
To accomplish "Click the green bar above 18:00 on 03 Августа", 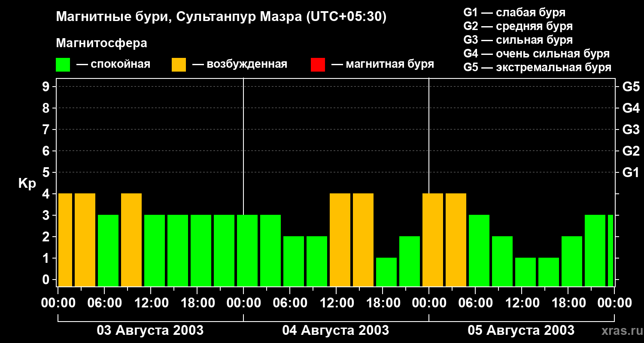I will point(201,250).
